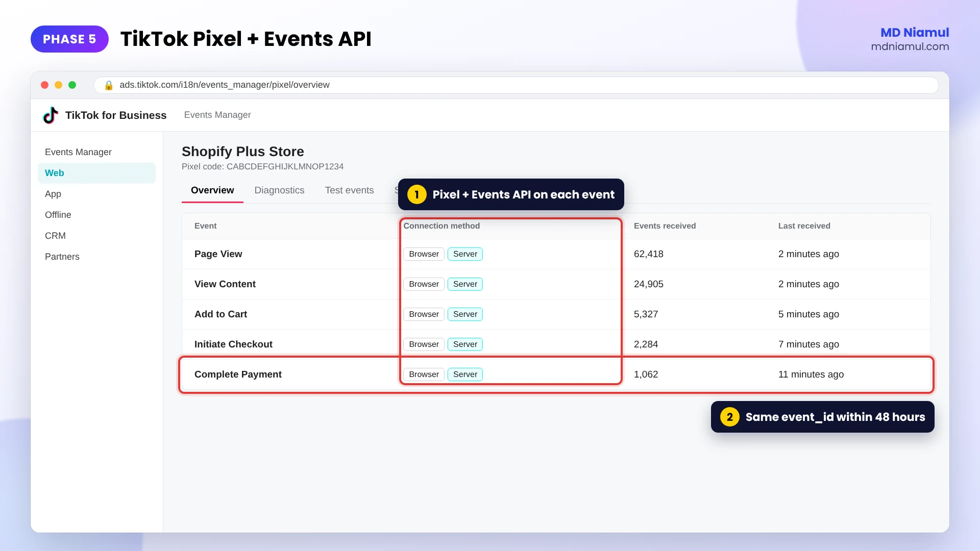
Task: Click the Connection method column header
Action: (x=442, y=226)
